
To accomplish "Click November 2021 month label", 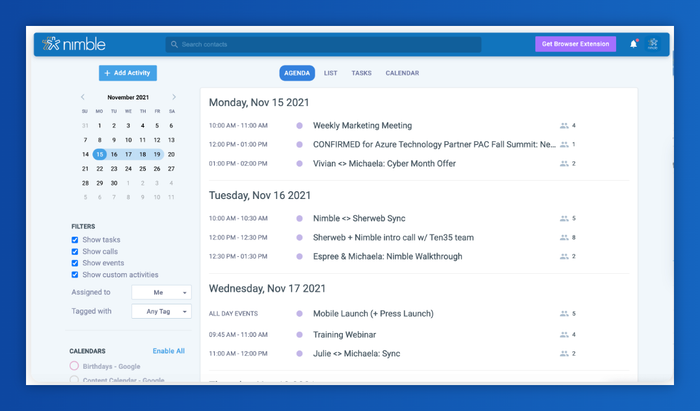I will (x=128, y=97).
